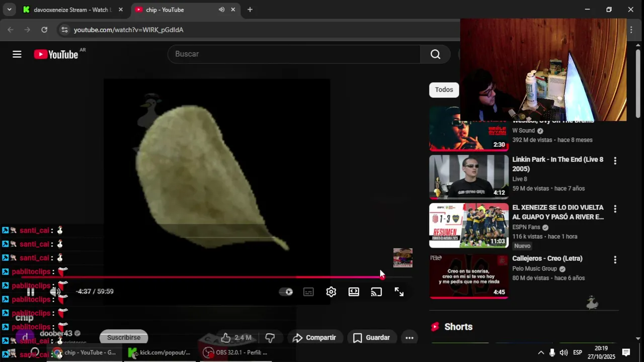644x362 pixels.
Task: Save video with Guardar button
Action: [x=371, y=338]
